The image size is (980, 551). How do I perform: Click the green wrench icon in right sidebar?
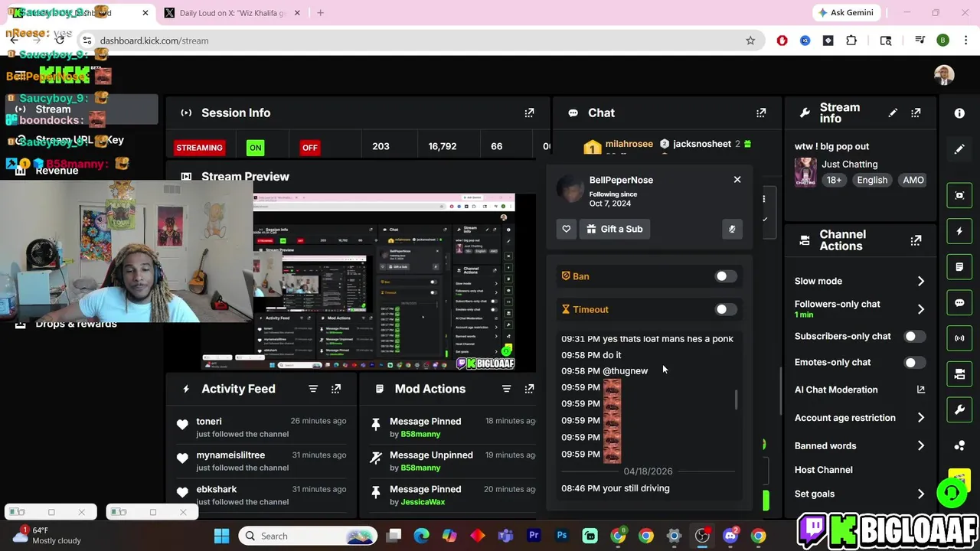tap(959, 410)
